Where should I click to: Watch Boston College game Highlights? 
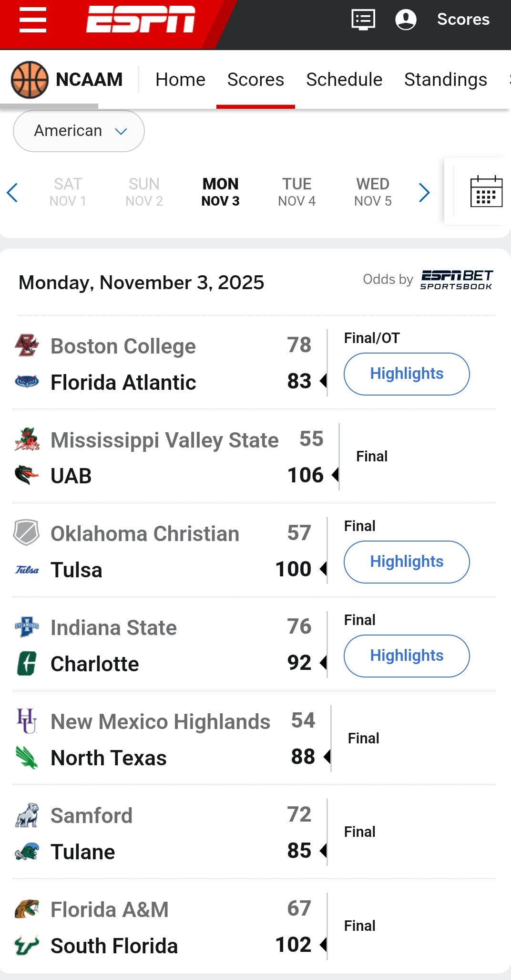406,374
